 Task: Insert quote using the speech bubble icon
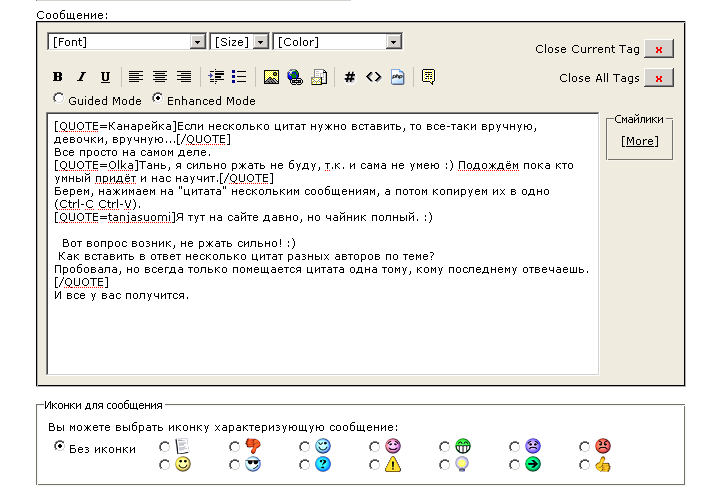point(428,77)
